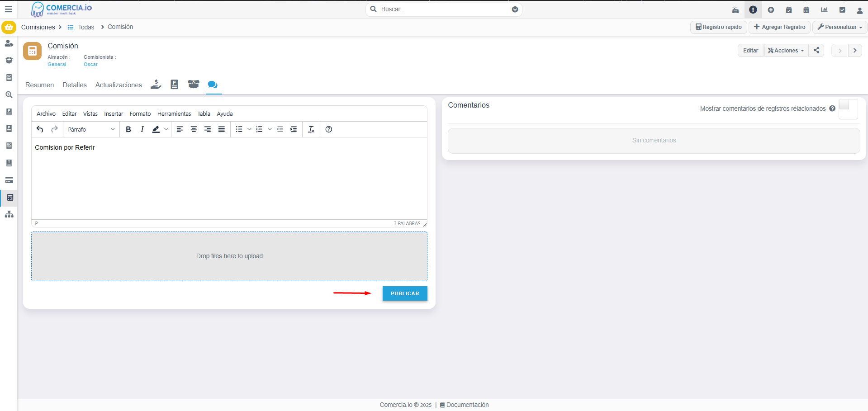Open the calendar grid icon in header

(x=806, y=10)
